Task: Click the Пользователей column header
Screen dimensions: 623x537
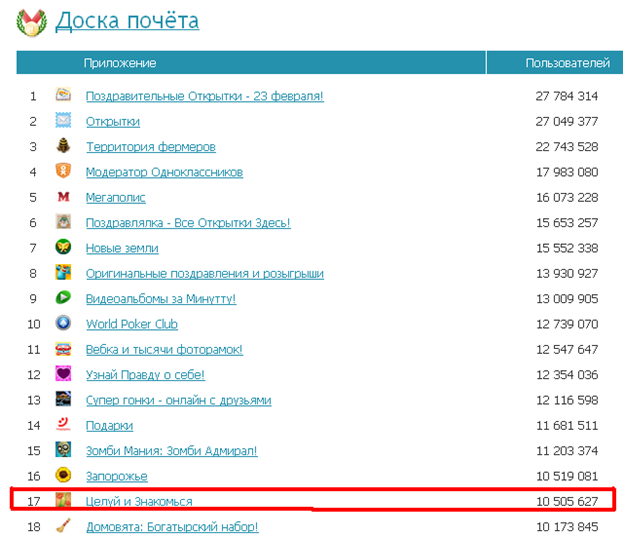Action: (567, 63)
